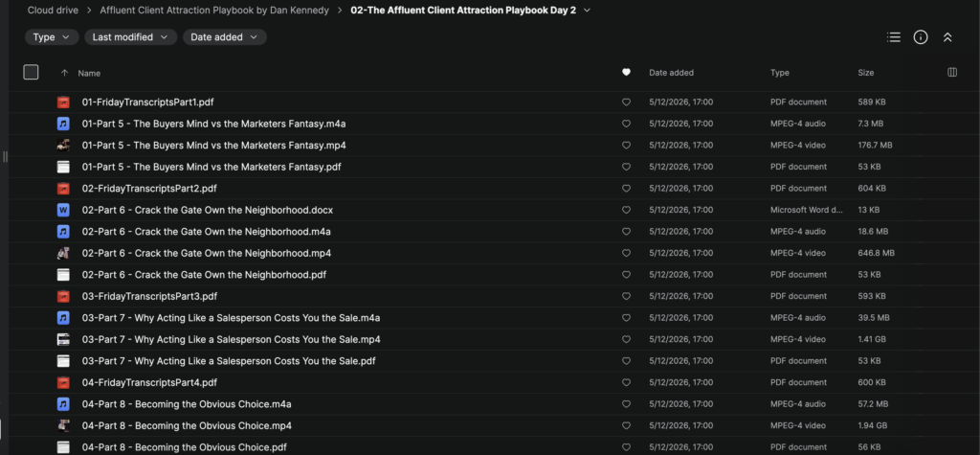The width and height of the screenshot is (980, 455).
Task: Click Word icon of Crack the Gate docx
Action: tap(63, 211)
